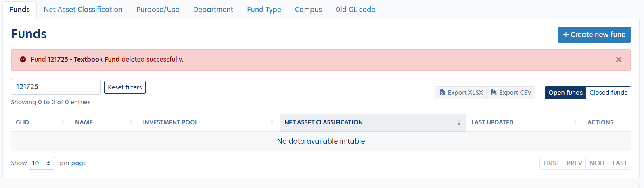
Task: Export the funds list as XLSX
Action: [461, 93]
